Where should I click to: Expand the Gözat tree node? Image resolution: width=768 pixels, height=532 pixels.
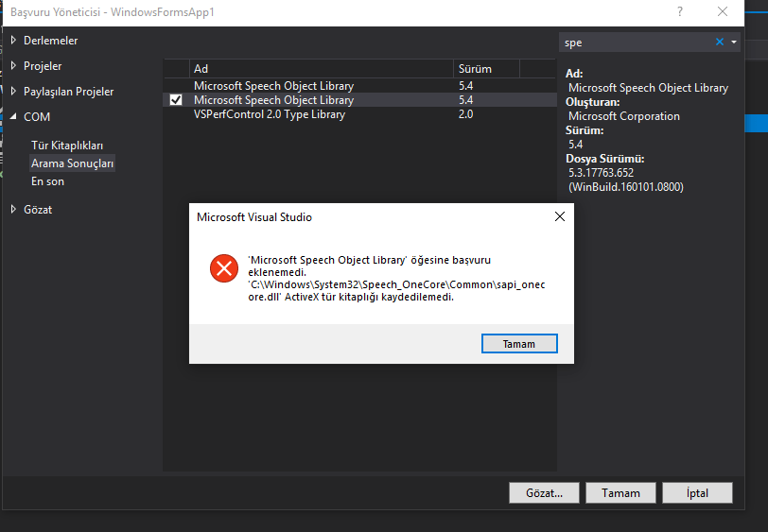click(x=13, y=209)
